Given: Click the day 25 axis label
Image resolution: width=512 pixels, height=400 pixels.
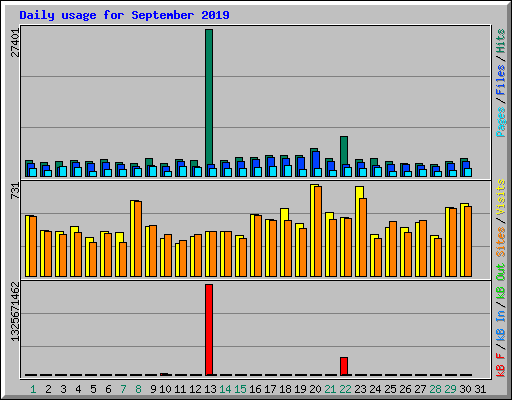Looking at the screenshot, I should coord(390,389).
